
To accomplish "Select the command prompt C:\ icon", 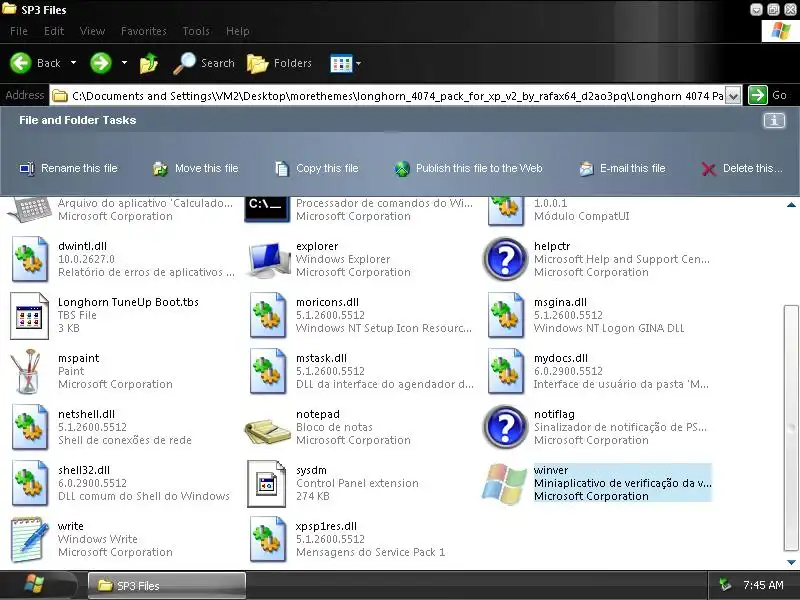I will [265, 209].
